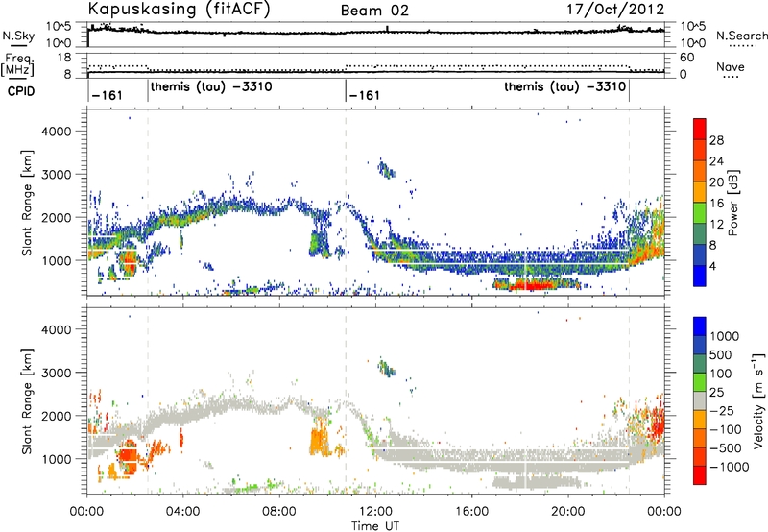
Task: Click the "24" value on the Power colorbar
Action: pyautogui.click(x=716, y=161)
